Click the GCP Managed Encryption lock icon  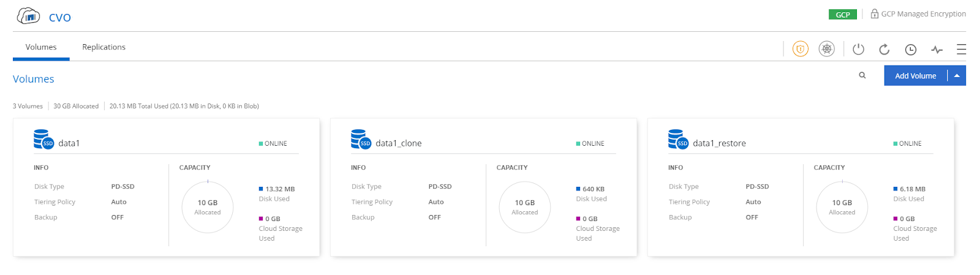(x=874, y=13)
